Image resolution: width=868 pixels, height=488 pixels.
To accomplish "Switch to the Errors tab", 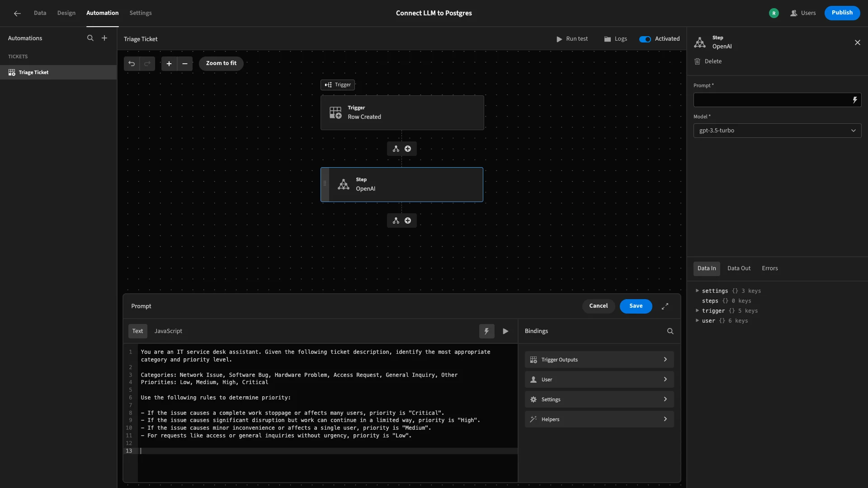I will (770, 268).
